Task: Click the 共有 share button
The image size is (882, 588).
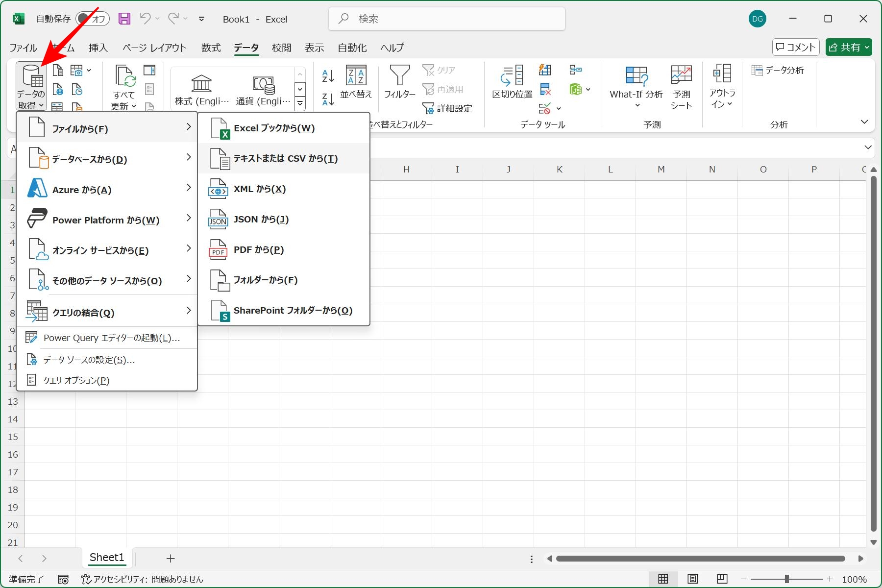Action: pos(849,47)
